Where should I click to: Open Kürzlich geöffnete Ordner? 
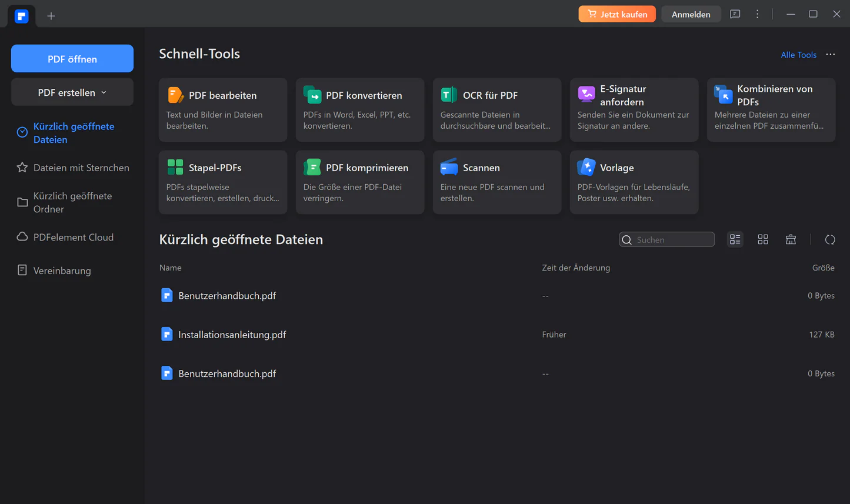72,202
